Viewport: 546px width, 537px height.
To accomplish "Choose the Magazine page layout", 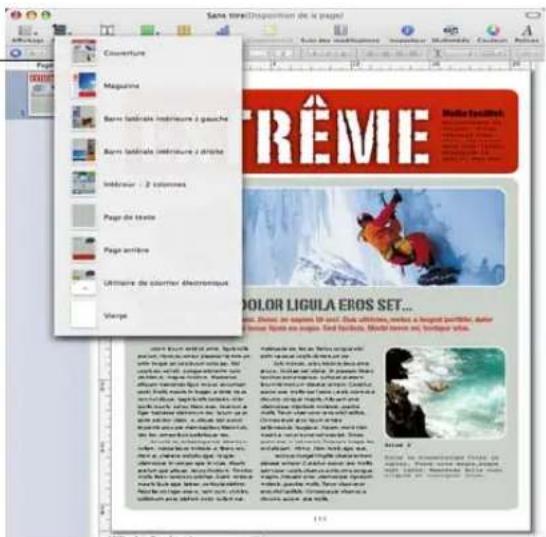I will click(148, 86).
